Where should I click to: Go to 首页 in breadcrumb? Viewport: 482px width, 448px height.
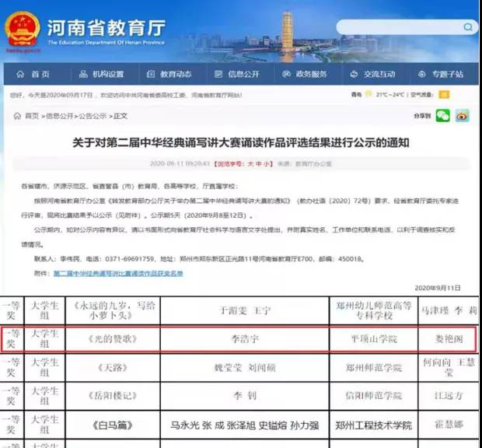[x=32, y=116]
